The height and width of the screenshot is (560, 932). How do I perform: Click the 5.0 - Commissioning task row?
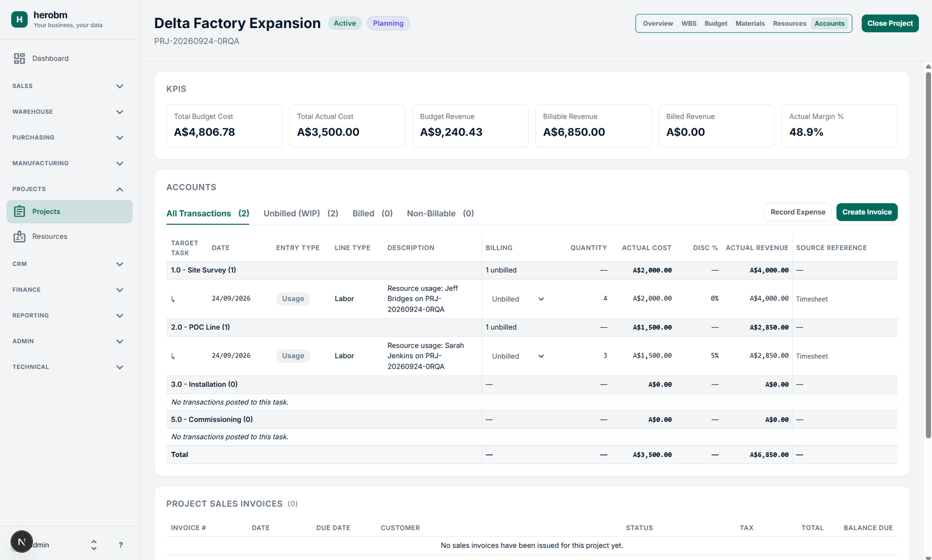[x=532, y=420]
